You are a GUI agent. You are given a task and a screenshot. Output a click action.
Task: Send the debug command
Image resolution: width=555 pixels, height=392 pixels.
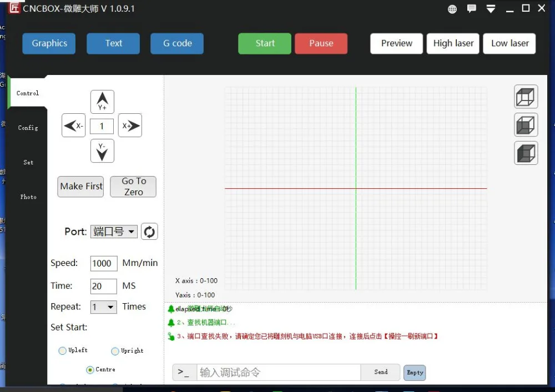click(381, 372)
